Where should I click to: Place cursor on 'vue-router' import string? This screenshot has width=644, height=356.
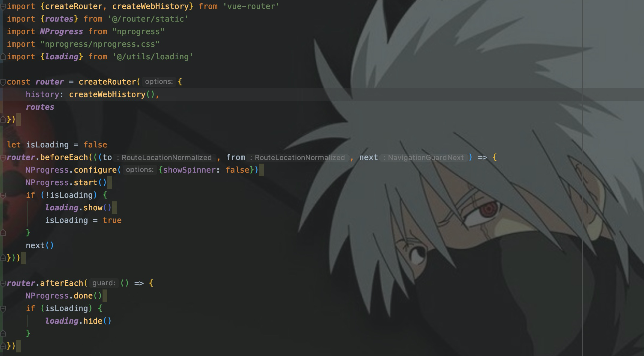coord(251,6)
